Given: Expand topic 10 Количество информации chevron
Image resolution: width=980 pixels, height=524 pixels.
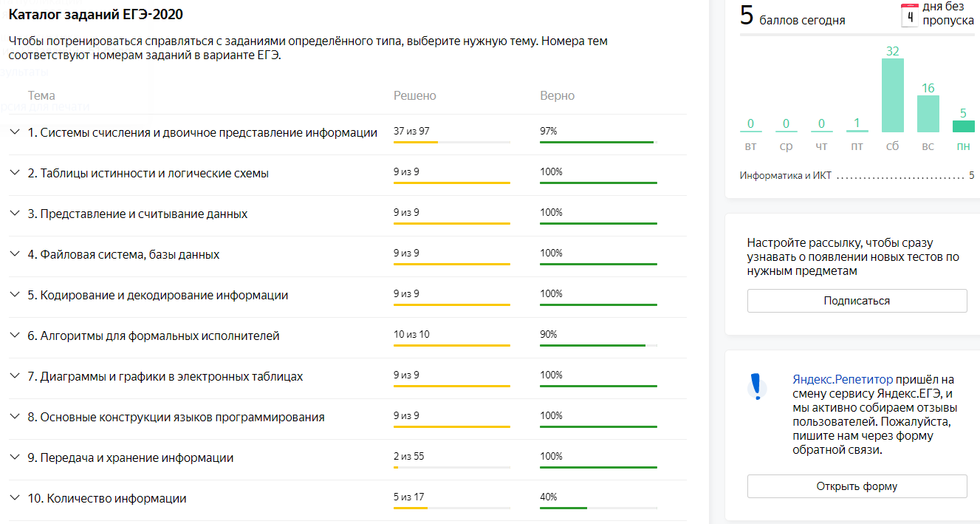Looking at the screenshot, I should click(x=14, y=498).
